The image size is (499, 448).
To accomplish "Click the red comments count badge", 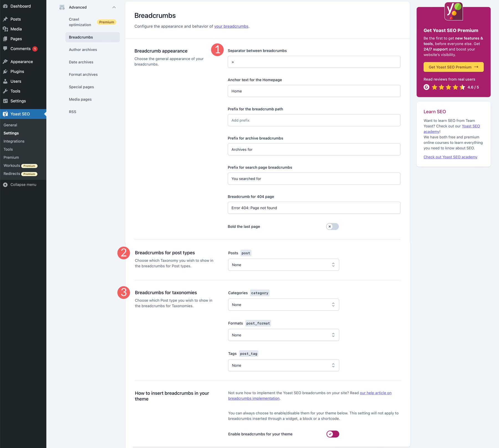I will pos(35,49).
